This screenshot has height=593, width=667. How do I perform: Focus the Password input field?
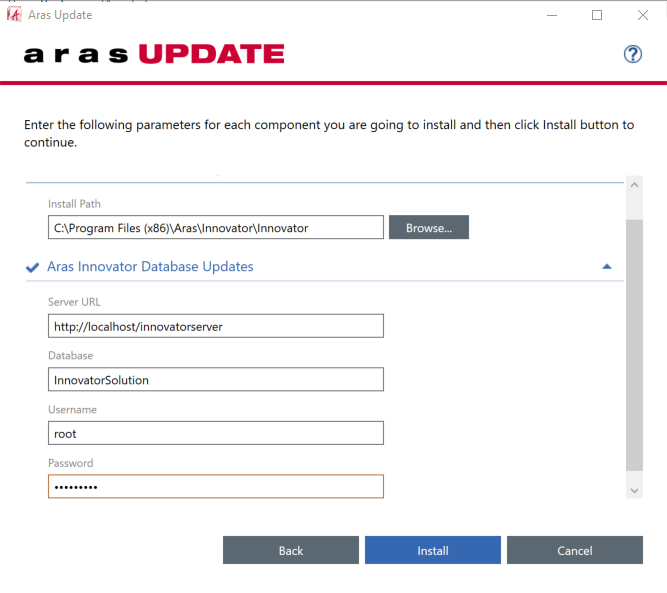215,487
